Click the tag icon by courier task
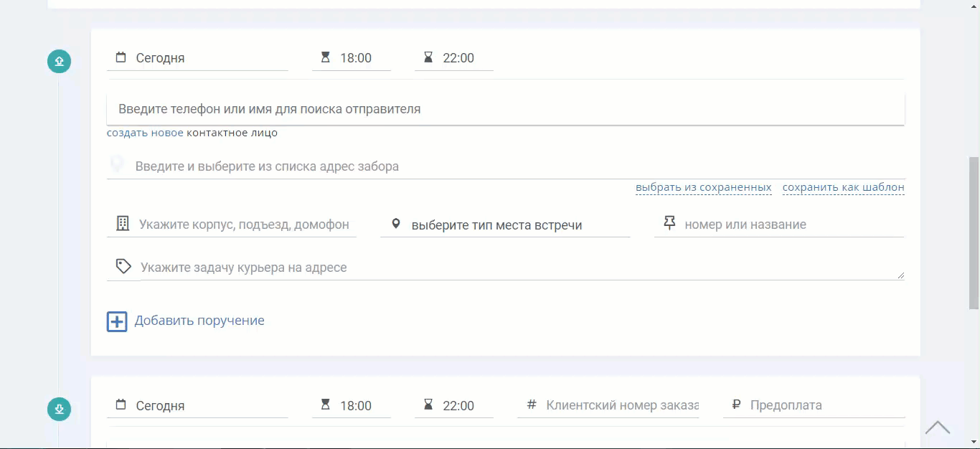Screen dimensions: 980x449 pyautogui.click(x=123, y=267)
